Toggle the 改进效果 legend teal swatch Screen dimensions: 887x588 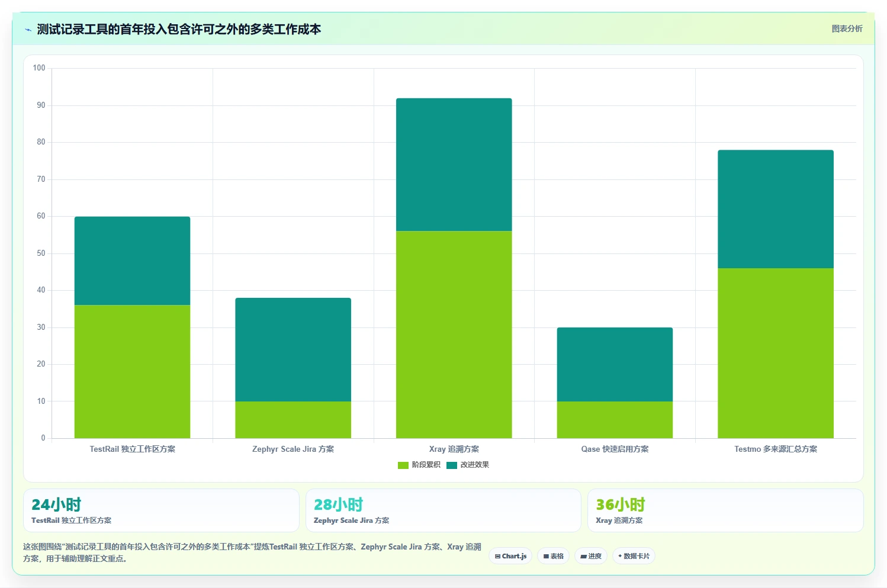coord(452,465)
